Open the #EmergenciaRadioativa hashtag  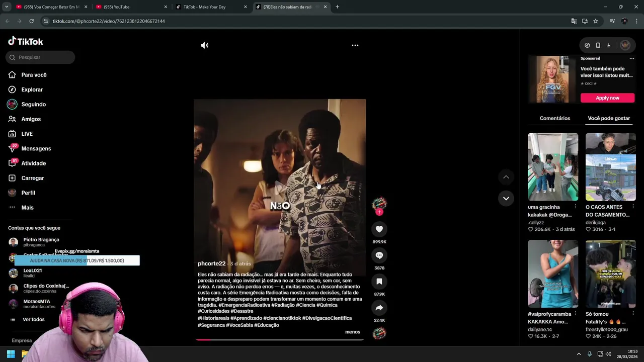[x=244, y=305]
